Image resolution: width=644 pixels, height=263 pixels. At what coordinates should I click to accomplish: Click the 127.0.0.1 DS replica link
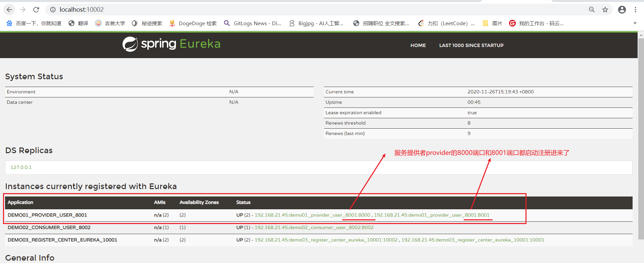click(x=21, y=167)
